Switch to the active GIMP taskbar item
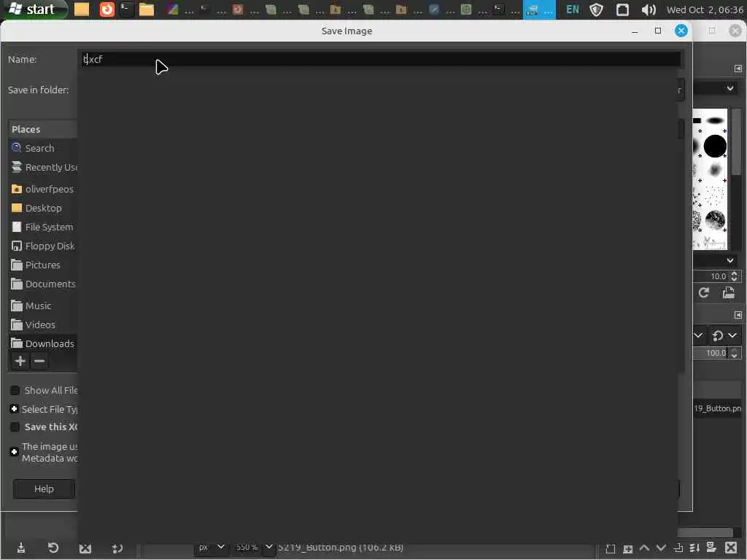The image size is (747, 560). coord(539,9)
